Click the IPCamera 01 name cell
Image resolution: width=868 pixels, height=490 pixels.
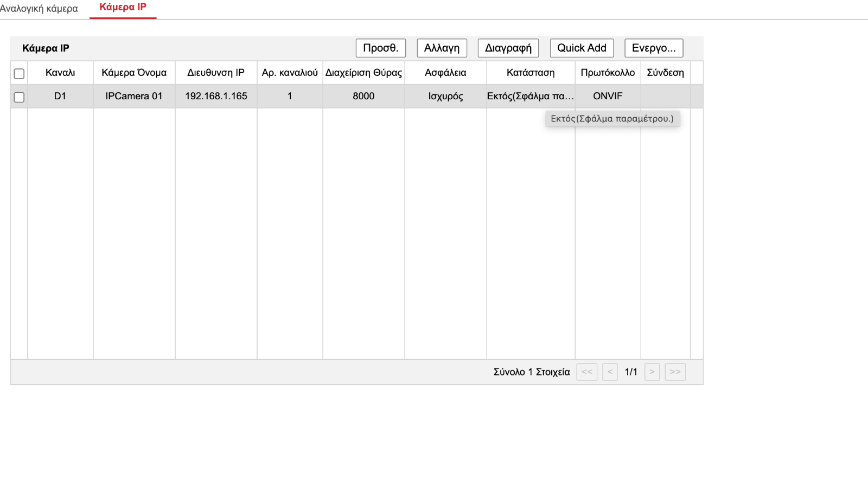point(134,96)
